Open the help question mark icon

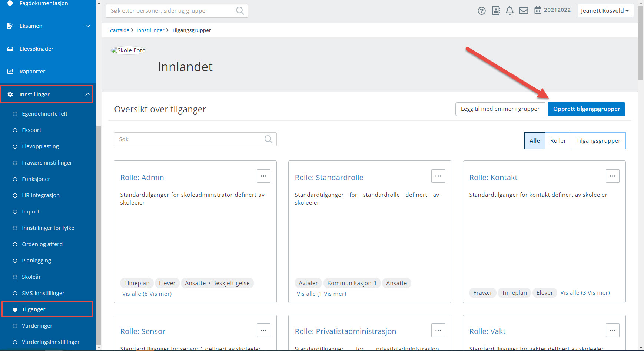click(x=481, y=11)
